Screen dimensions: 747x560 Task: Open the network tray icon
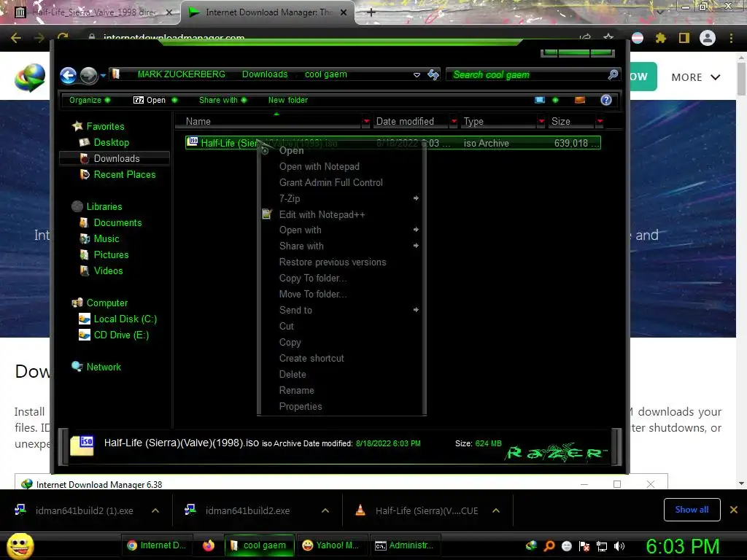(602, 546)
